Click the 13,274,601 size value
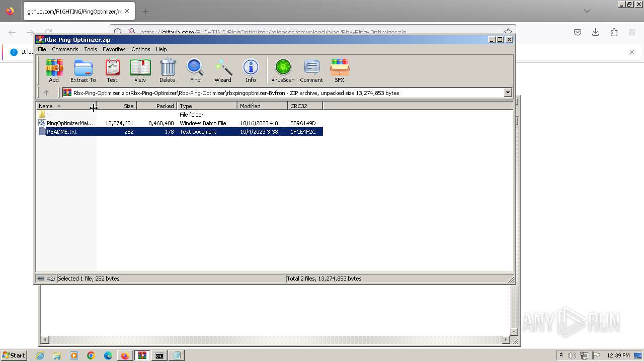This screenshot has width=644, height=362. 119,123
